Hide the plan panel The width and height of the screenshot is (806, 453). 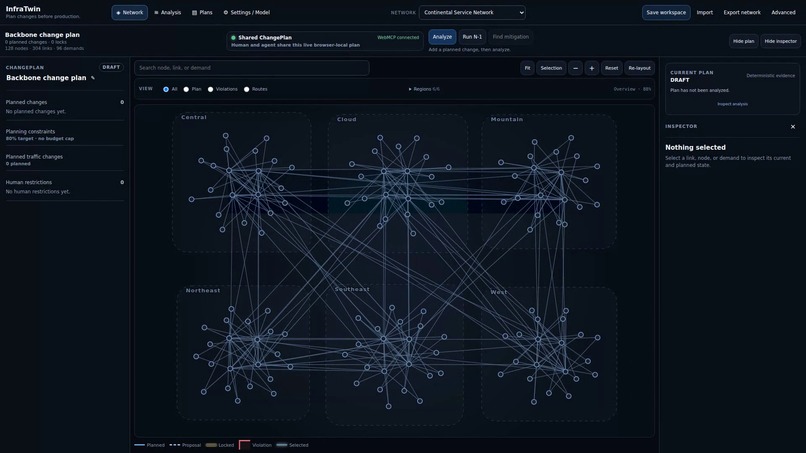coord(743,41)
